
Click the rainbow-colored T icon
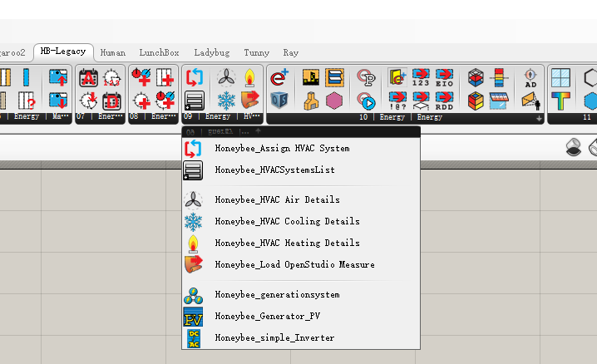[x=560, y=101]
